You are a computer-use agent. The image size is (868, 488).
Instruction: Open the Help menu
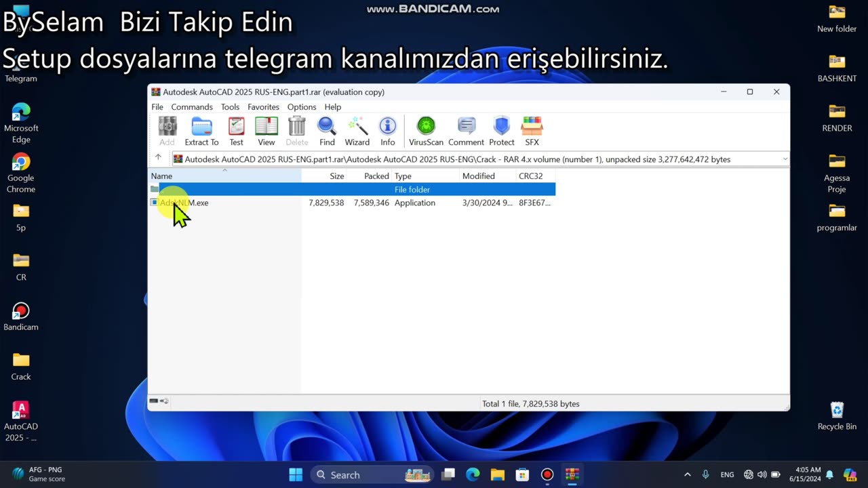pyautogui.click(x=333, y=107)
